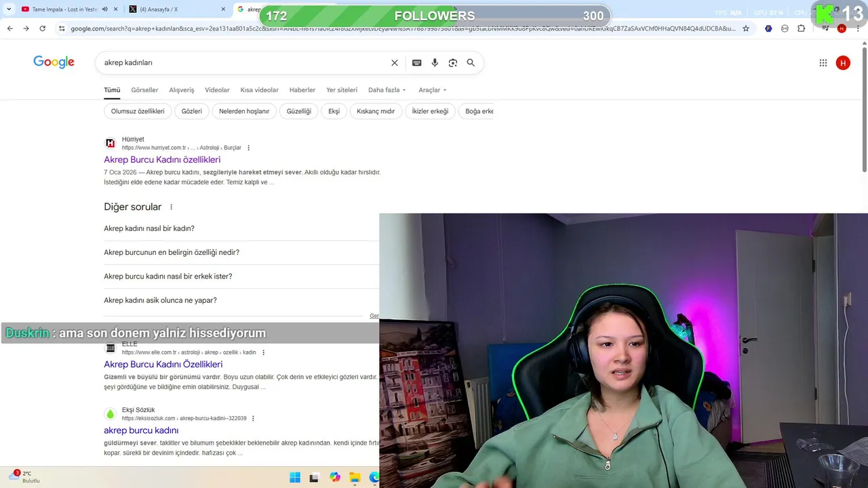The width and height of the screenshot is (868, 488).
Task: Apply the Olumsuz özellikleri filter chip
Action: coord(138,111)
